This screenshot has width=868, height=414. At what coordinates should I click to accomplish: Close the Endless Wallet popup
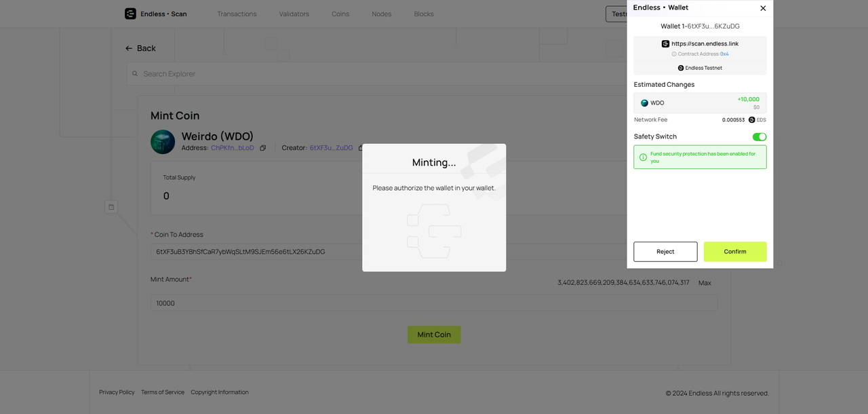(763, 8)
